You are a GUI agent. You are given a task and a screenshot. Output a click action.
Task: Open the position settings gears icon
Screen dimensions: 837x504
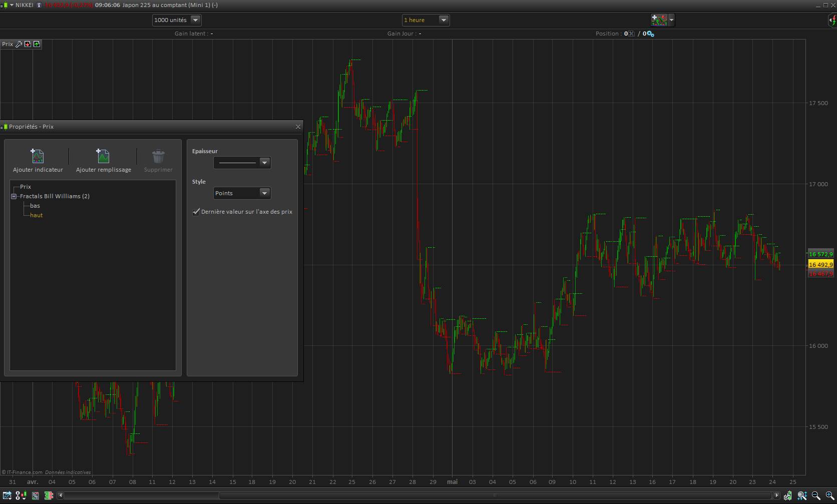pos(650,34)
